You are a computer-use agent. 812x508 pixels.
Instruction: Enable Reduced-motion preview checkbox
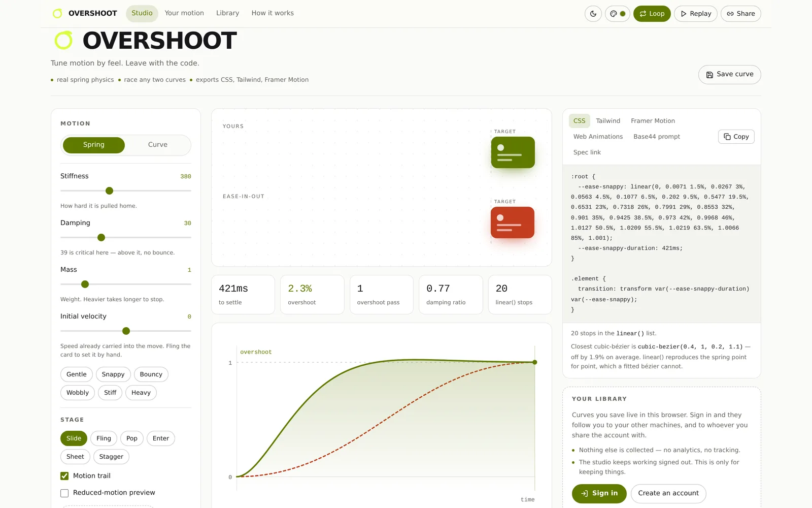64,493
